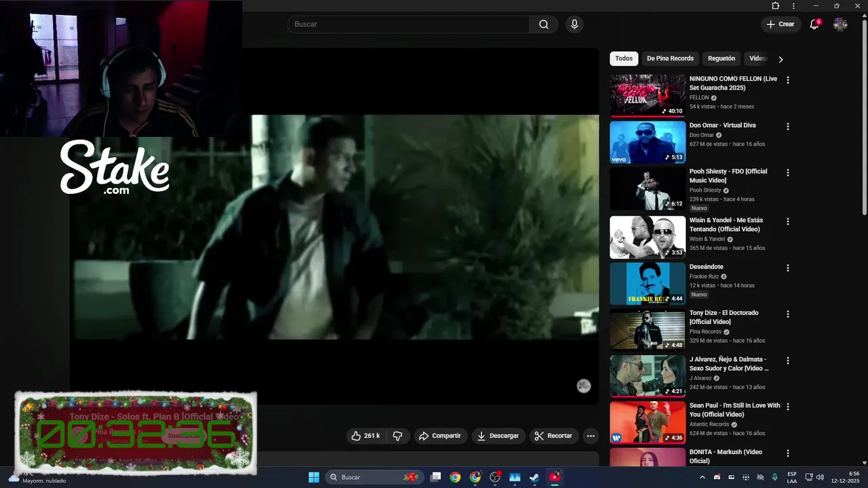Click Atlantic Records channel name

pos(709,424)
